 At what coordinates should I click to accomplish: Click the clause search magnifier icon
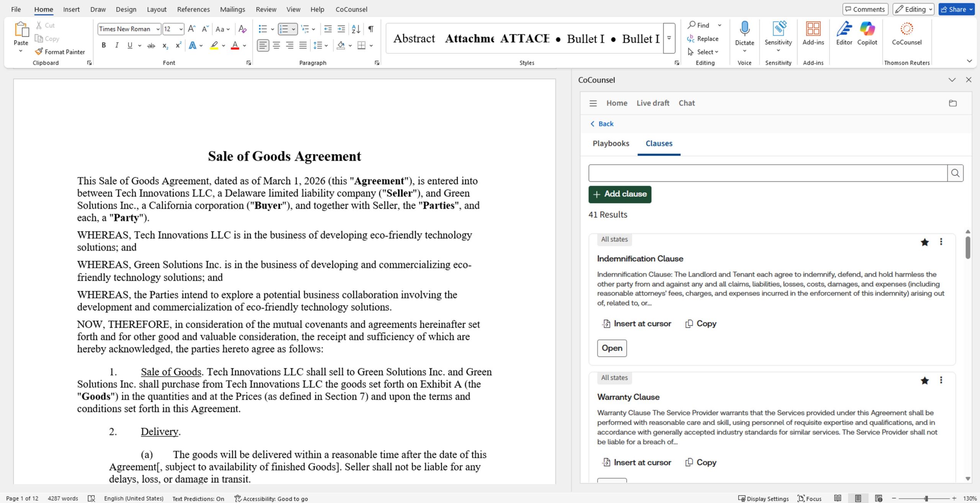coord(955,173)
